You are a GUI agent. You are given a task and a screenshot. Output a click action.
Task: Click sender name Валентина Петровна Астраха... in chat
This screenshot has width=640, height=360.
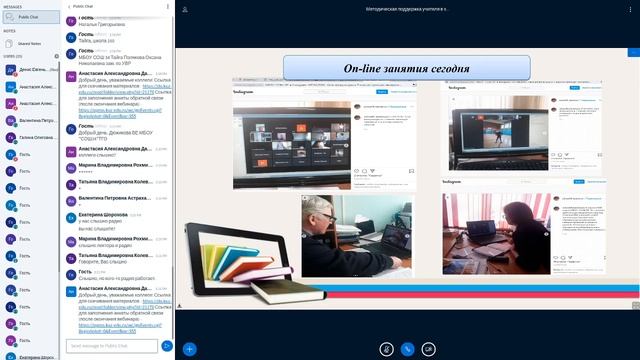(x=115, y=198)
